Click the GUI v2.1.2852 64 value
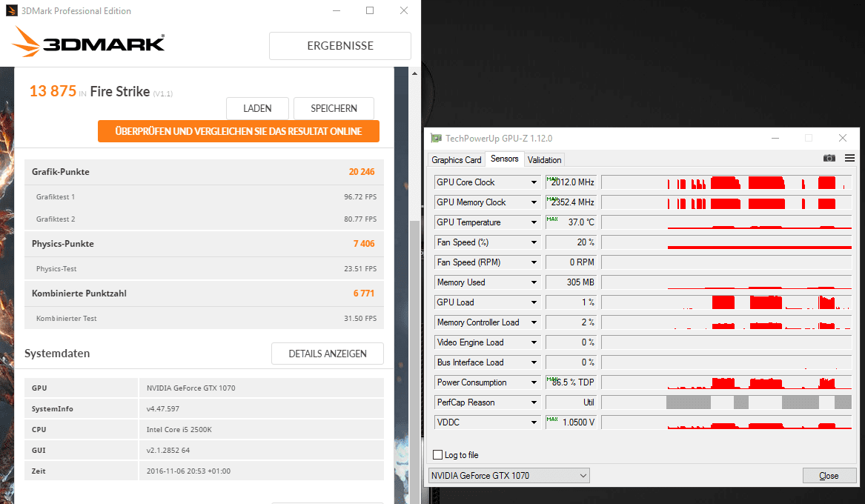The width and height of the screenshot is (865, 504). tap(168, 451)
